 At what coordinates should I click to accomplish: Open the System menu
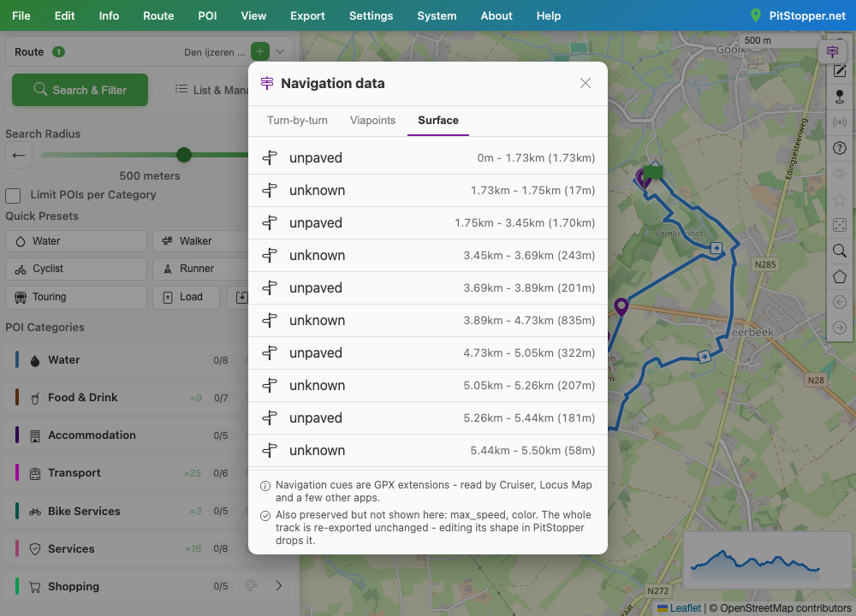pos(437,15)
